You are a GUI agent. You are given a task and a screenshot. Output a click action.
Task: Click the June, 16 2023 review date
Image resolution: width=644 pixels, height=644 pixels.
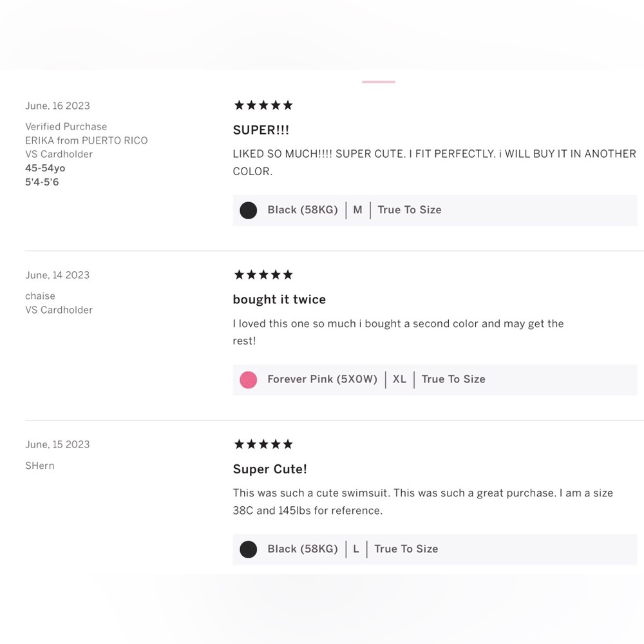click(57, 106)
